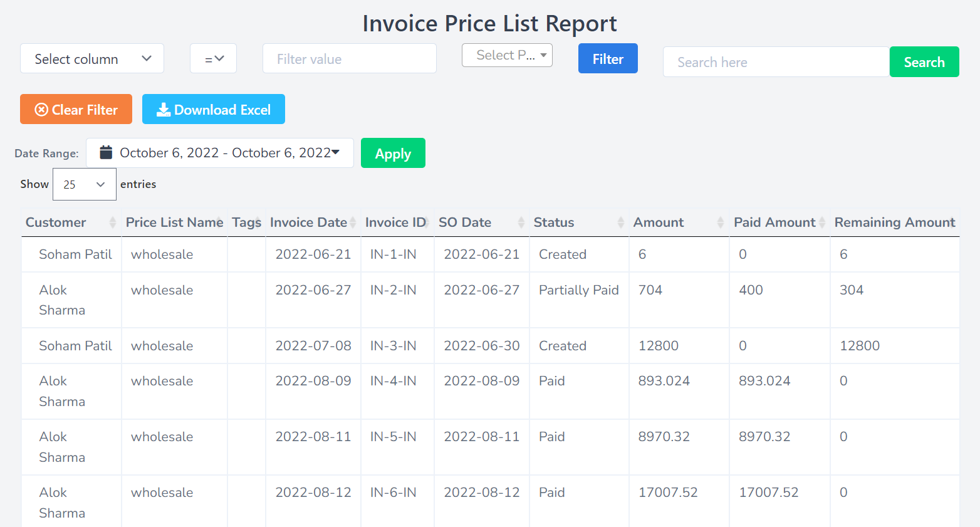Click invoice ID IN-6-IN
980x527 pixels.
[x=393, y=493]
